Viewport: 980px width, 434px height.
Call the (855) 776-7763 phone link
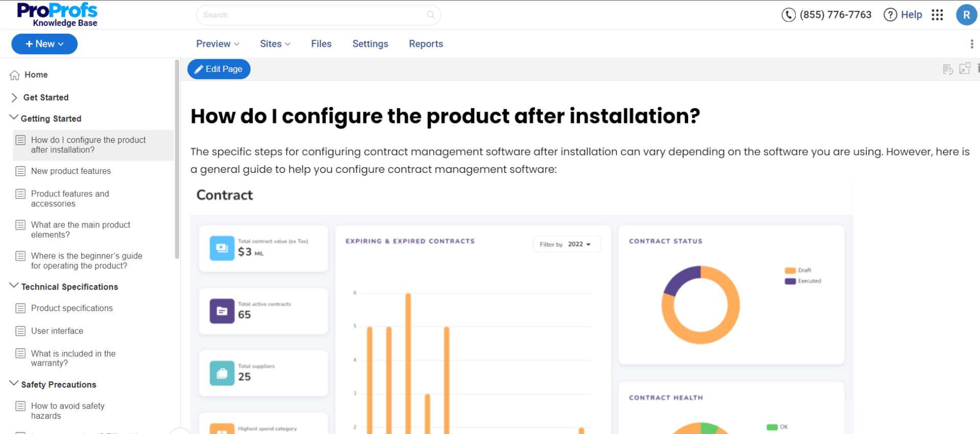click(836, 15)
